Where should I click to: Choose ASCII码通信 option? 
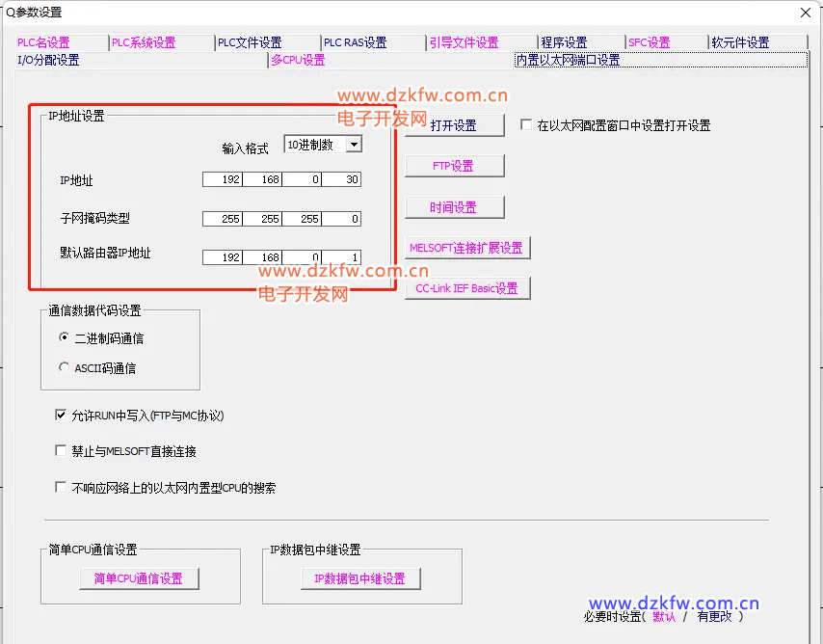pos(65,367)
